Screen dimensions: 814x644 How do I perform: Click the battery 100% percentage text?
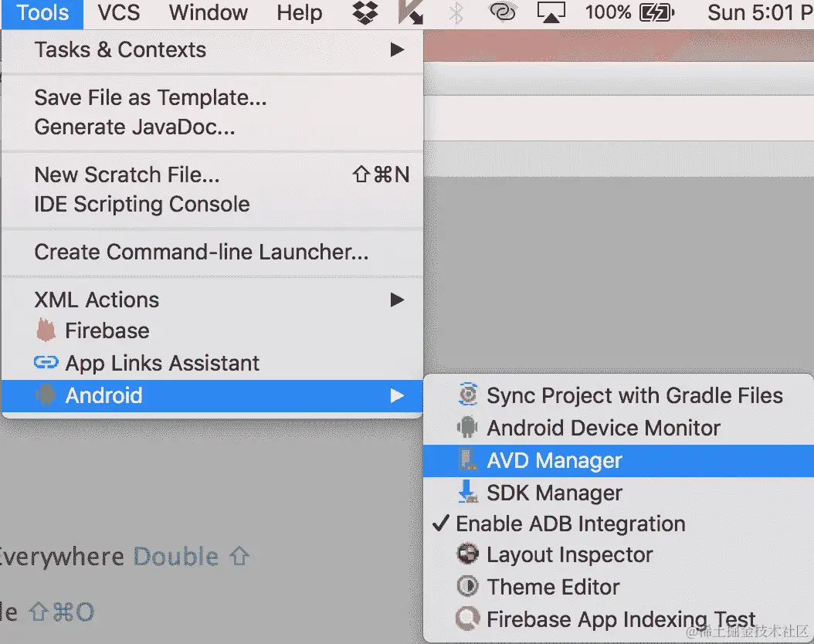[608, 12]
